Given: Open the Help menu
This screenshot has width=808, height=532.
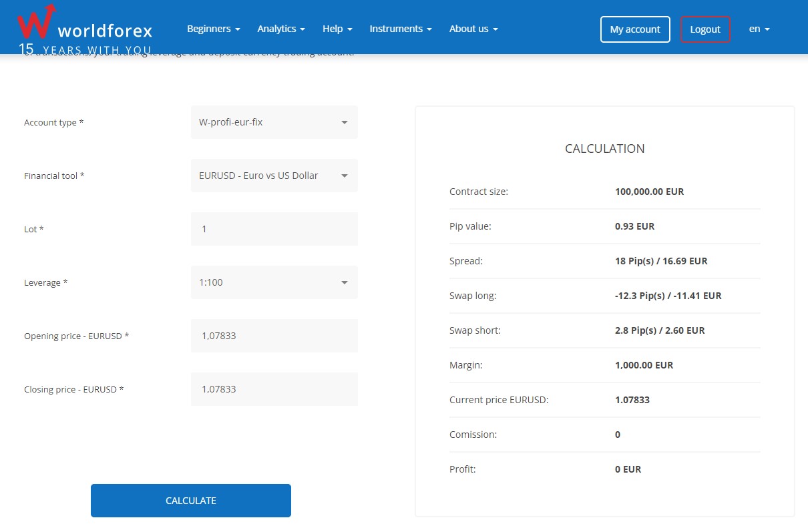Looking at the screenshot, I should [x=337, y=29].
